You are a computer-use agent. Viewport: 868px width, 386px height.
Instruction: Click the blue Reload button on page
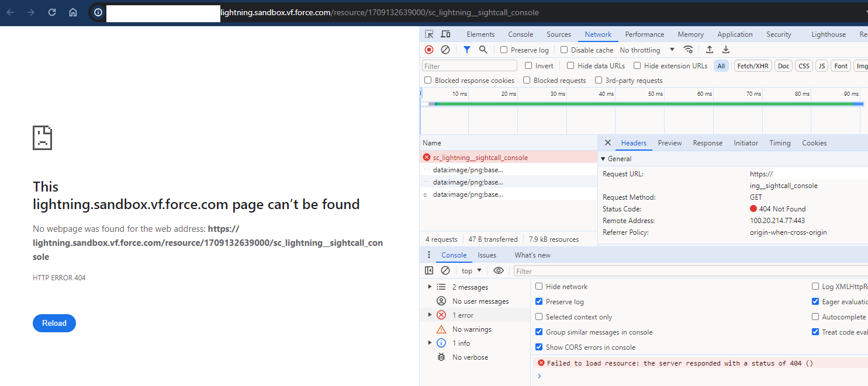click(x=54, y=323)
